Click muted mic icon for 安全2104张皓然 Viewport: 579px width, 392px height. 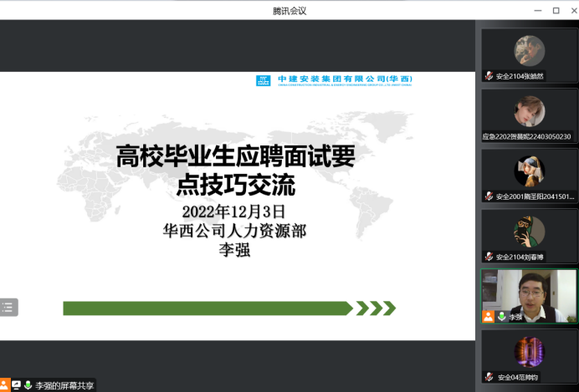point(489,76)
